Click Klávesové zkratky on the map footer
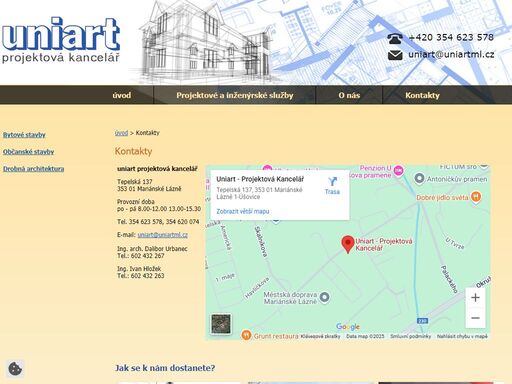This screenshot has width=512, height=384. 320,336
